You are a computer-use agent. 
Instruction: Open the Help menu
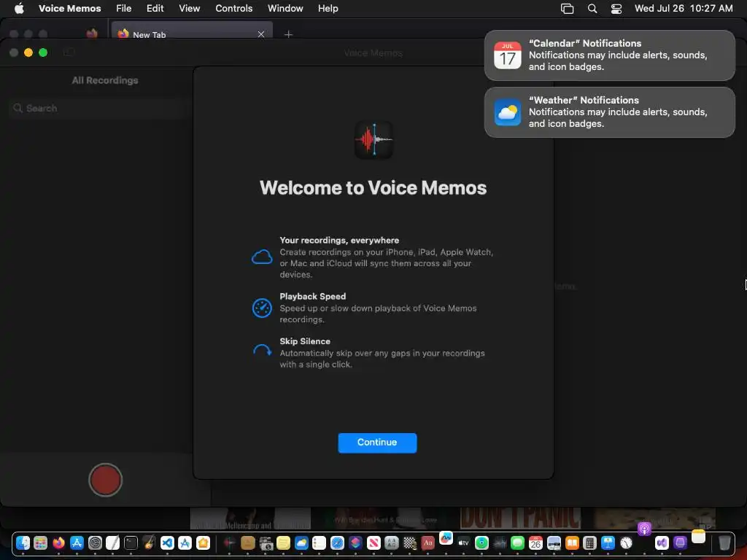click(x=328, y=8)
